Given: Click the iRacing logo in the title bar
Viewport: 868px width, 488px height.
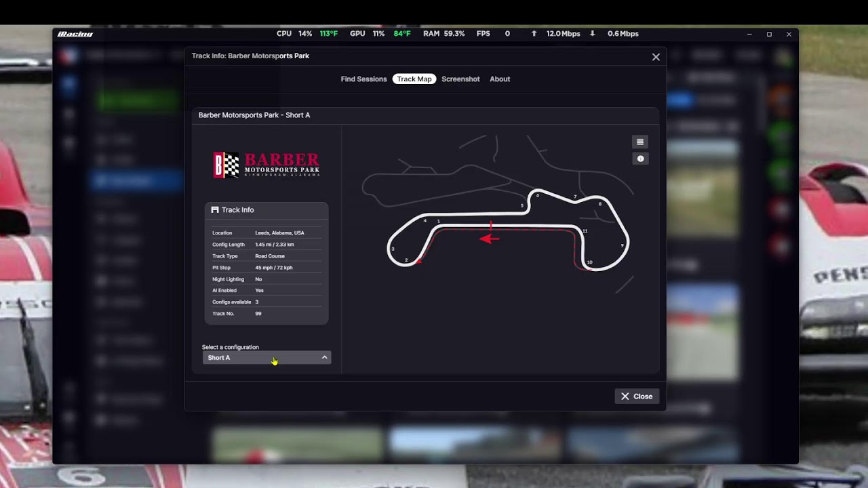Looking at the screenshot, I should pyautogui.click(x=75, y=34).
